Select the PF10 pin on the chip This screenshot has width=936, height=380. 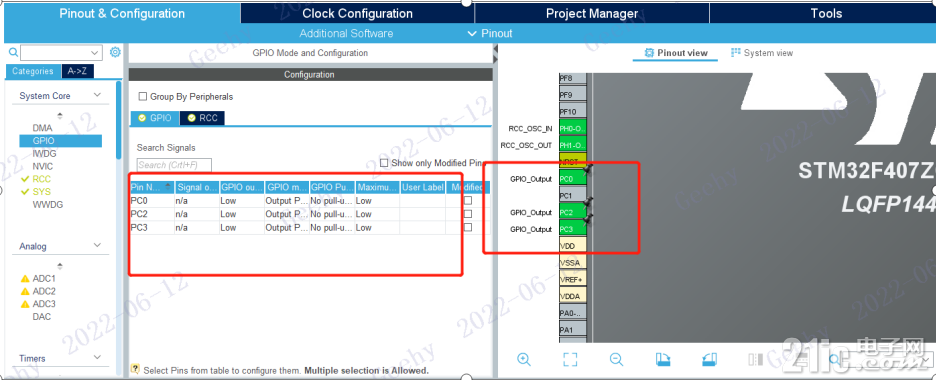point(572,112)
